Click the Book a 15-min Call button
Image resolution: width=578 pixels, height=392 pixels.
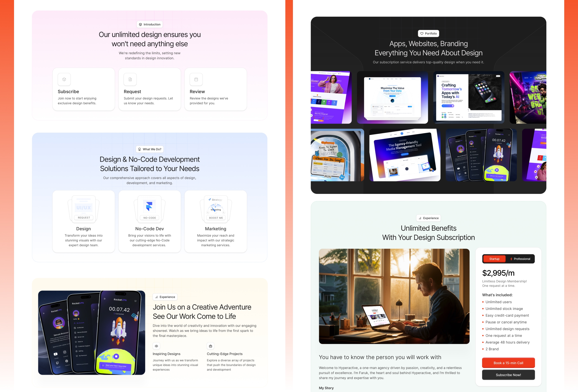click(508, 363)
